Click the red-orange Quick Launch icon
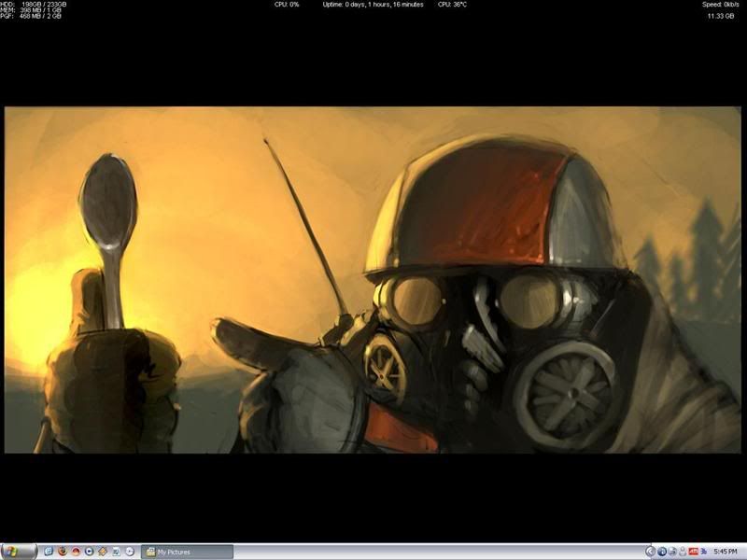The height and width of the screenshot is (560, 747). [x=76, y=552]
